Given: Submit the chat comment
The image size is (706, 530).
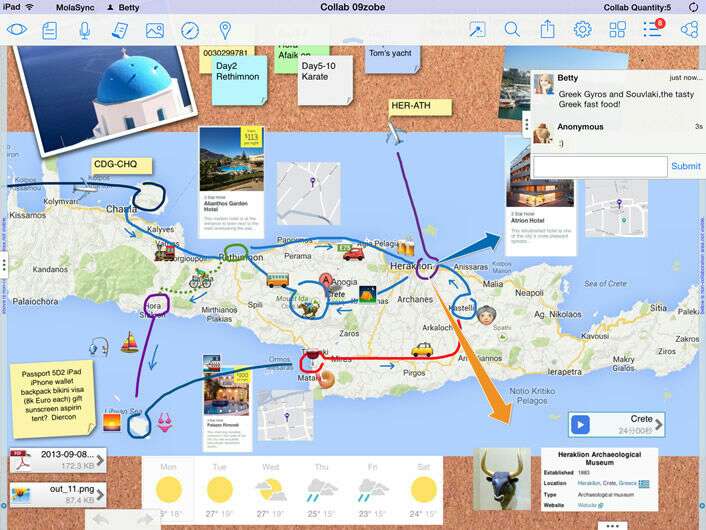Looking at the screenshot, I should (x=686, y=166).
